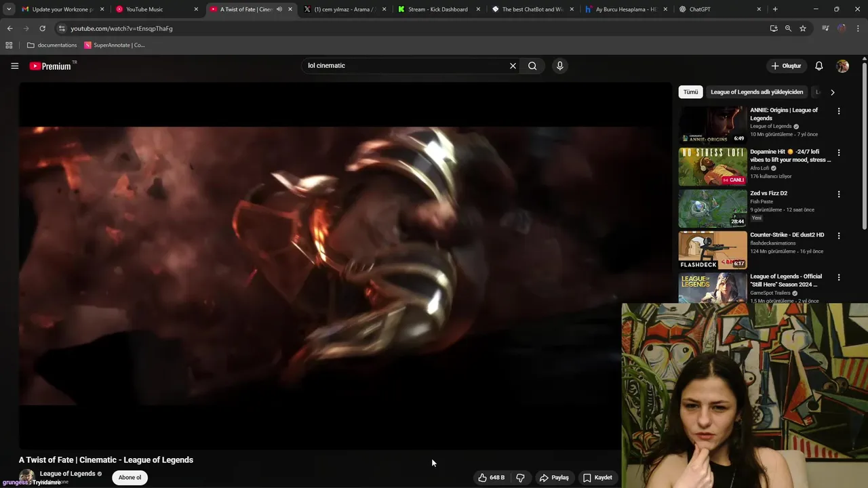
Task: Select the Tümü filter chip
Action: [690, 92]
